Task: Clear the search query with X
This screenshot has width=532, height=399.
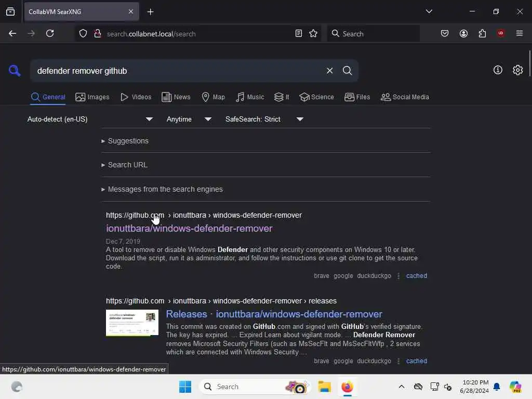Action: point(329,71)
